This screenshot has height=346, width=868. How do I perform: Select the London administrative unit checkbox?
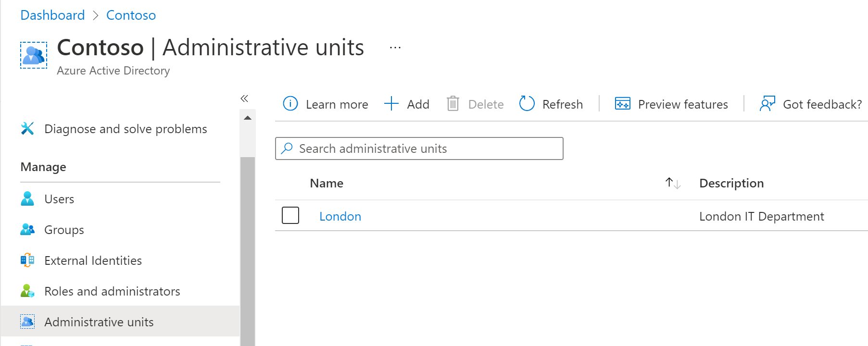coord(290,216)
